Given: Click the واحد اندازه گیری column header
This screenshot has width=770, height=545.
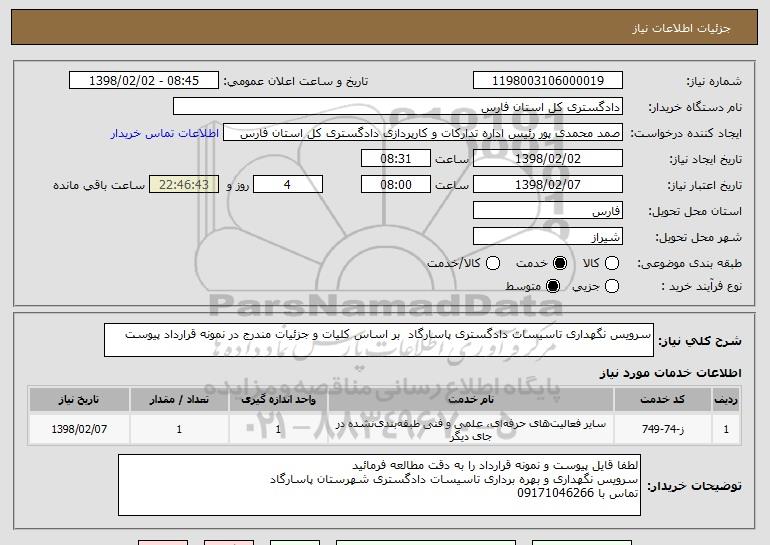Looking at the screenshot, I should click(278, 400).
